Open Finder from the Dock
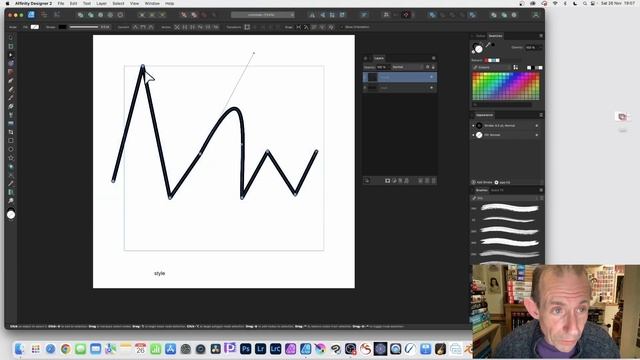640x360 pixels. pyautogui.click(x=19, y=349)
